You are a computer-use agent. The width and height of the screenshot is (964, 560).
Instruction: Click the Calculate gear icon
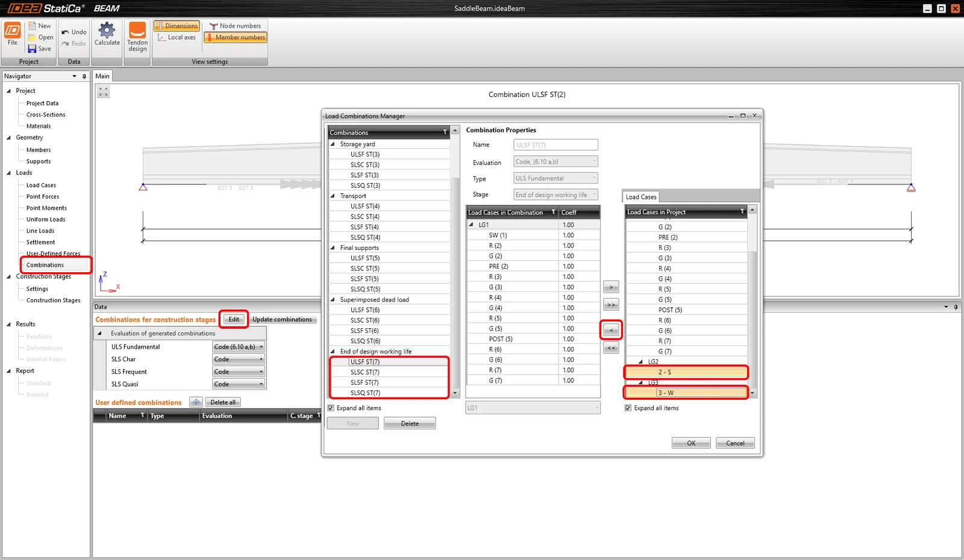click(107, 30)
